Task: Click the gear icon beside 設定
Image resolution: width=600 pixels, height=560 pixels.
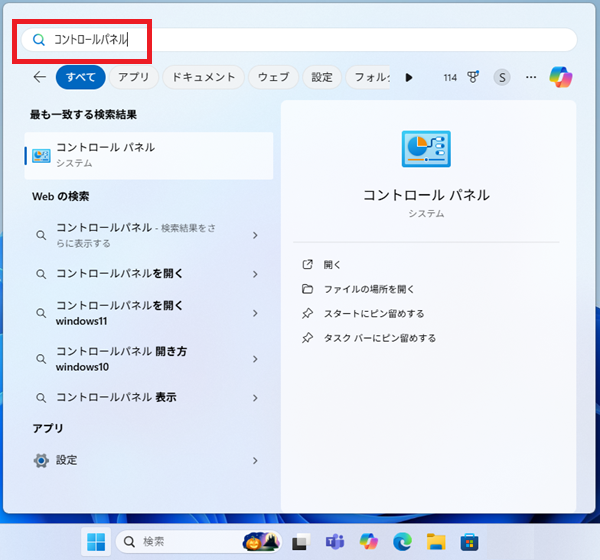Action: pos(41,460)
